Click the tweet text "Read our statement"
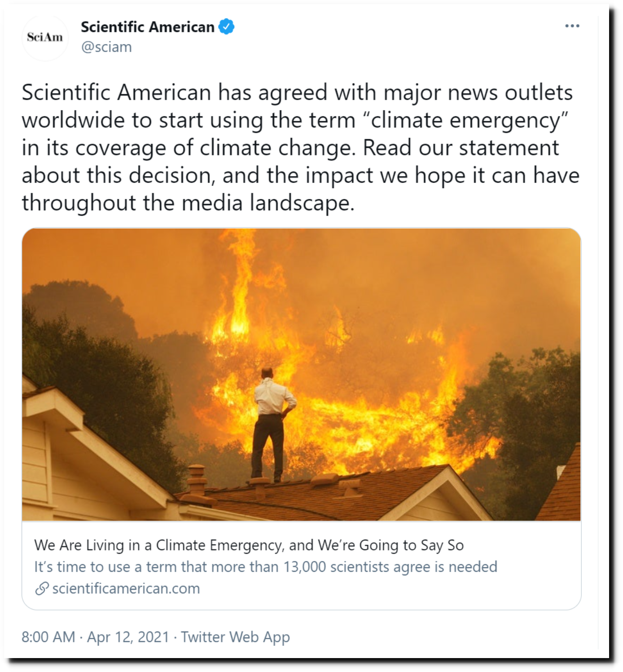623x672 pixels. [x=461, y=148]
